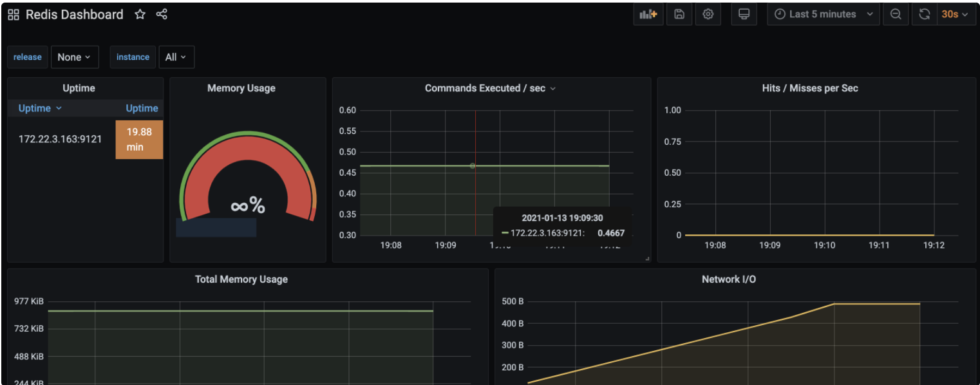The width and height of the screenshot is (980, 385).
Task: Click the 1.00 y-axis label in Hits / Misses
Action: click(x=673, y=111)
